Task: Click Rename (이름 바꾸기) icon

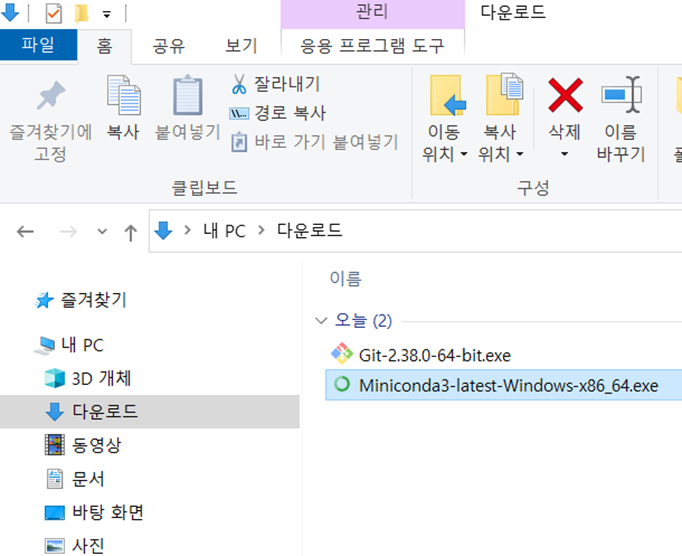Action: click(x=621, y=94)
